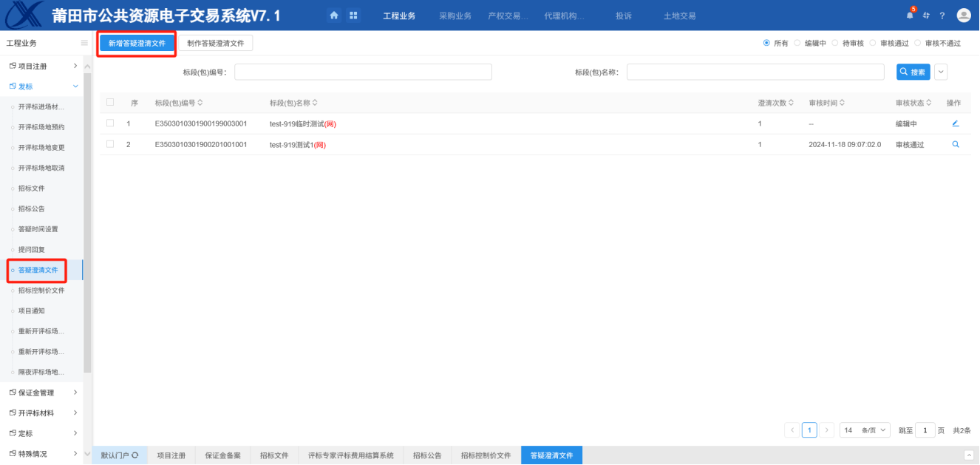Click the help question mark icon

tap(942, 16)
